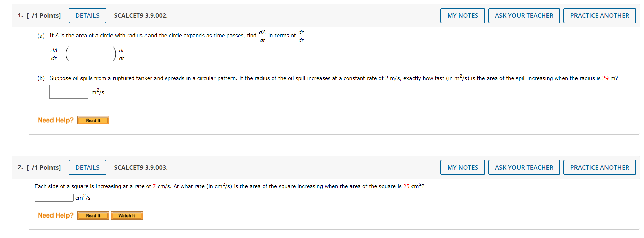Click the SCALCET9 3.9.002 problem title
This screenshot has height=238, width=644.
pos(140,15)
